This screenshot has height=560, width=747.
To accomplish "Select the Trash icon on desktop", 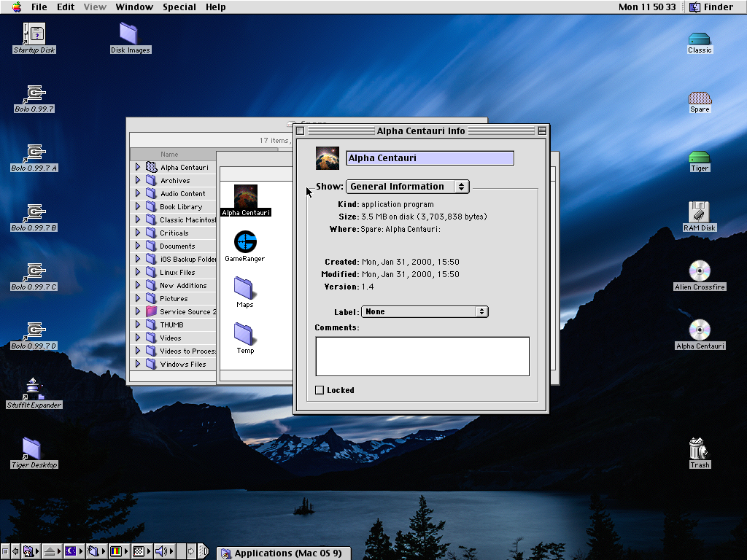I will (x=699, y=448).
